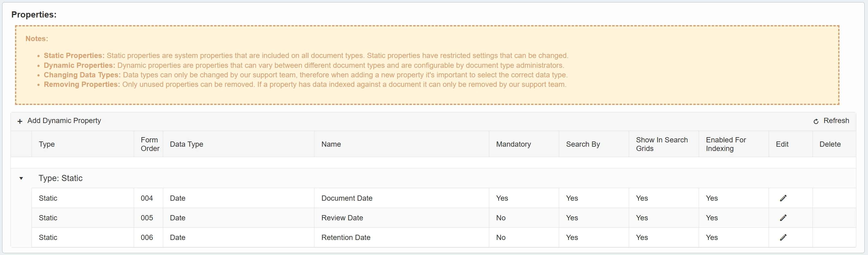
Task: Edit the Retention Date property pencil icon
Action: click(783, 237)
